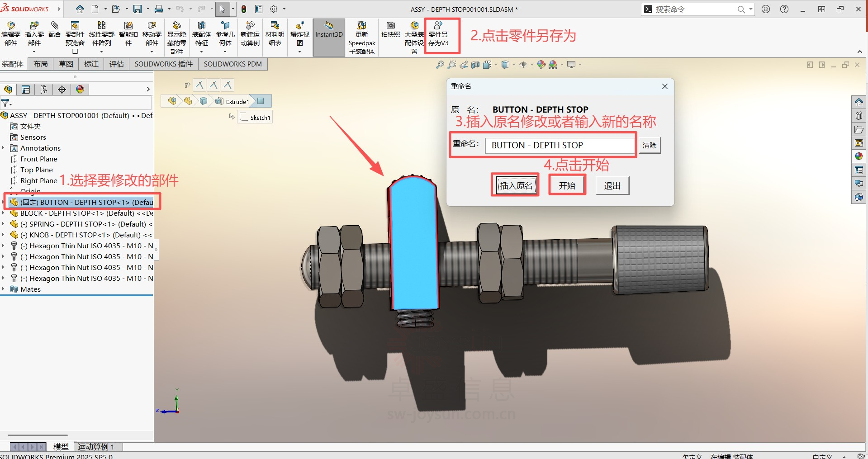Open the New document dropdown arrow
868x459 pixels.
(x=105, y=9)
